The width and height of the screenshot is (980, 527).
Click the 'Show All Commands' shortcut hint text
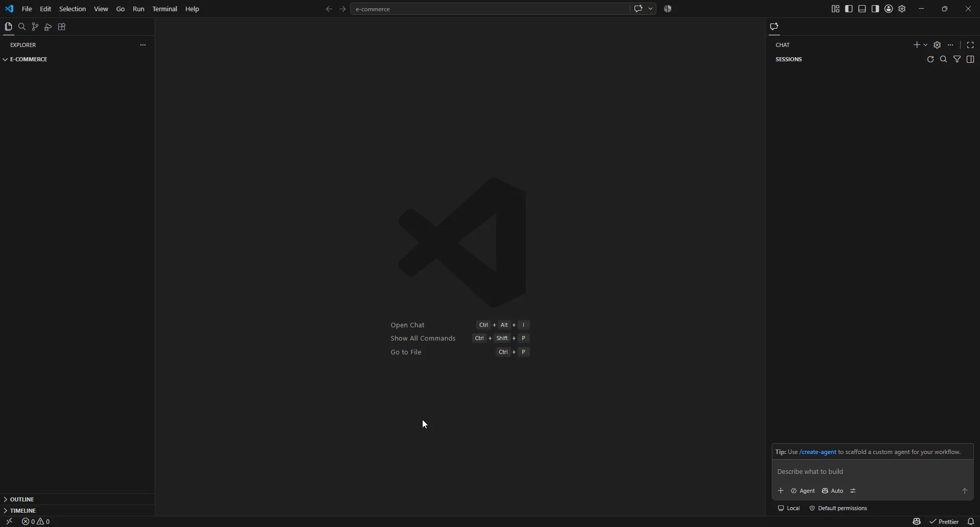(x=423, y=338)
